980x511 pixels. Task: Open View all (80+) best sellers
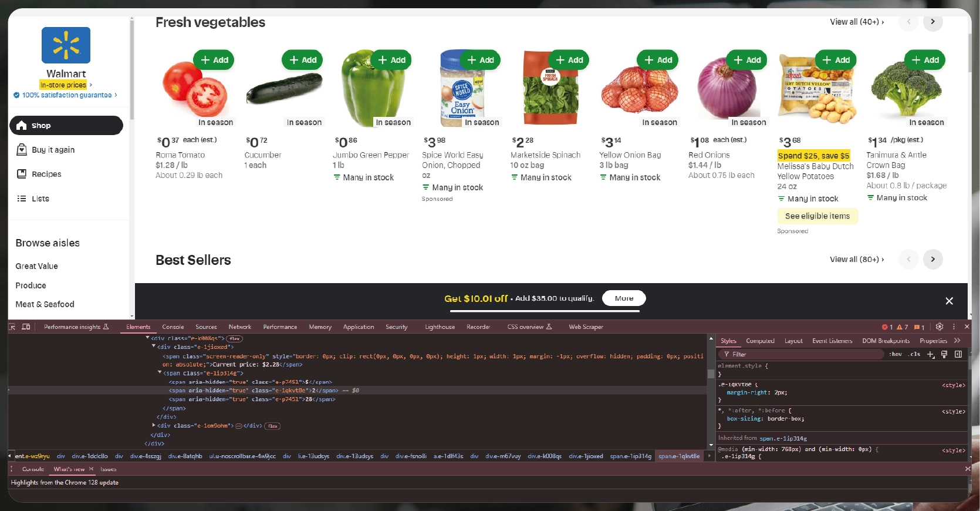click(x=857, y=259)
